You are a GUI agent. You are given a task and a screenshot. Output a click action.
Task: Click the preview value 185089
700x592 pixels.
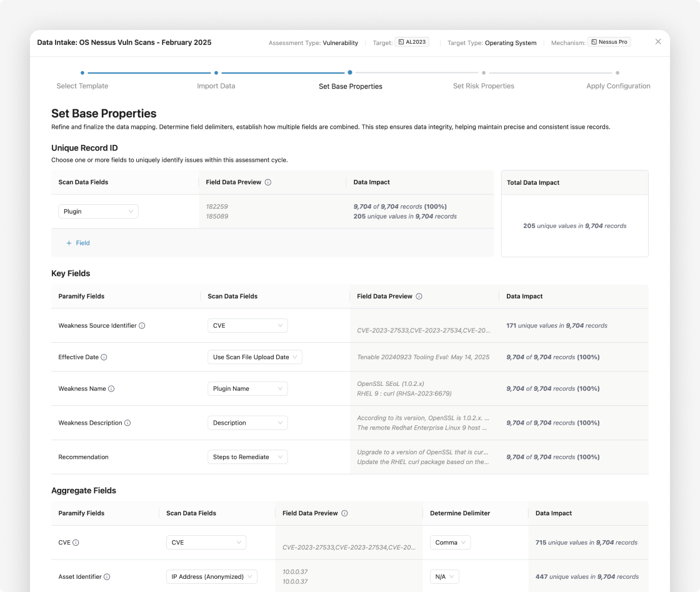(x=217, y=216)
